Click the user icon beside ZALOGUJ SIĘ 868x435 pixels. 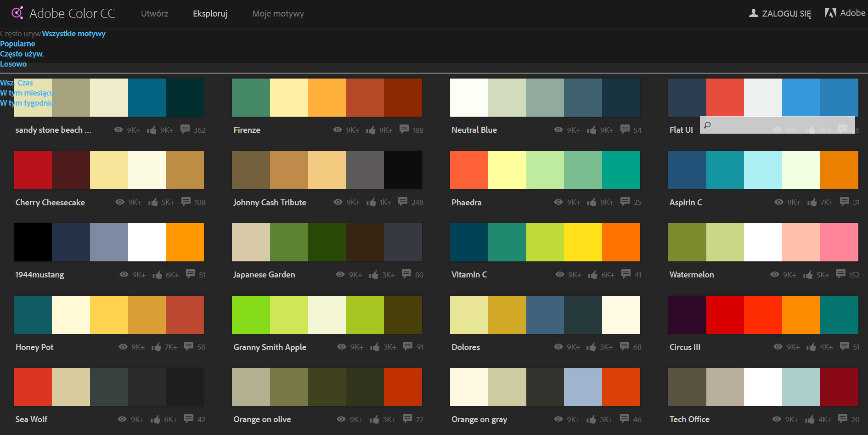point(753,13)
